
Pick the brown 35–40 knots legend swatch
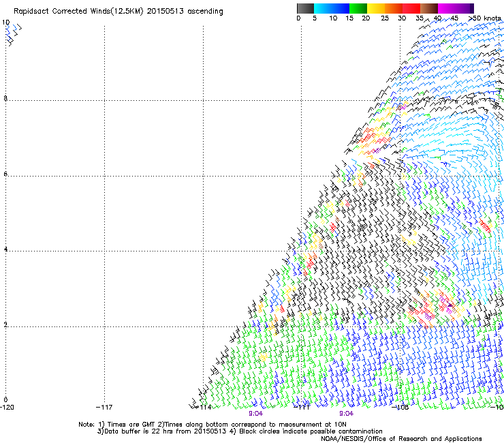(429, 8)
